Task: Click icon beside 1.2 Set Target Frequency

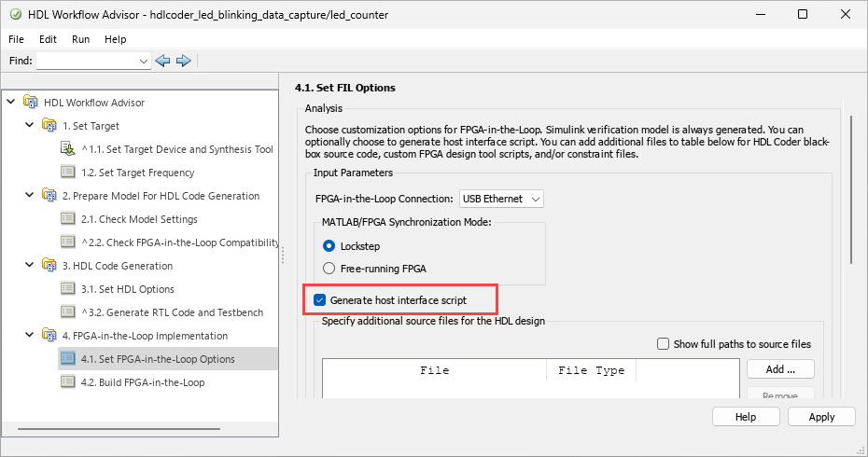Action: (67, 172)
